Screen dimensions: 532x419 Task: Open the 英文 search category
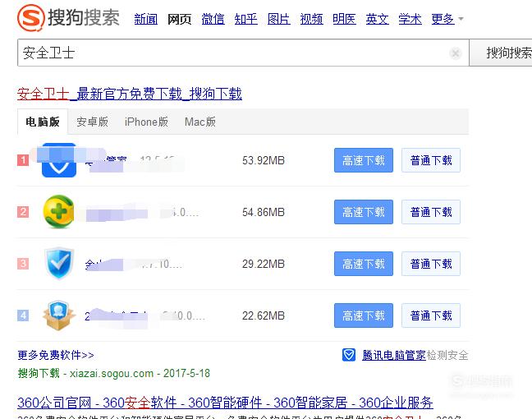(378, 19)
